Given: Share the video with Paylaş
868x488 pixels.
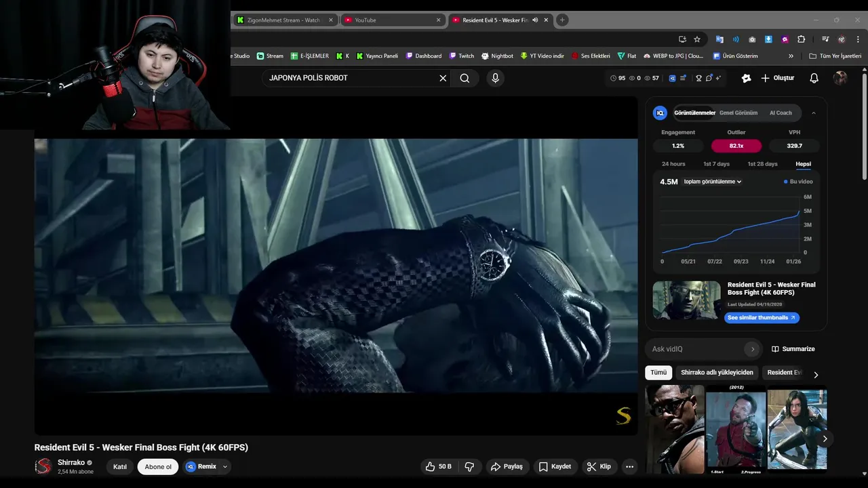Looking at the screenshot, I should pyautogui.click(x=507, y=466).
